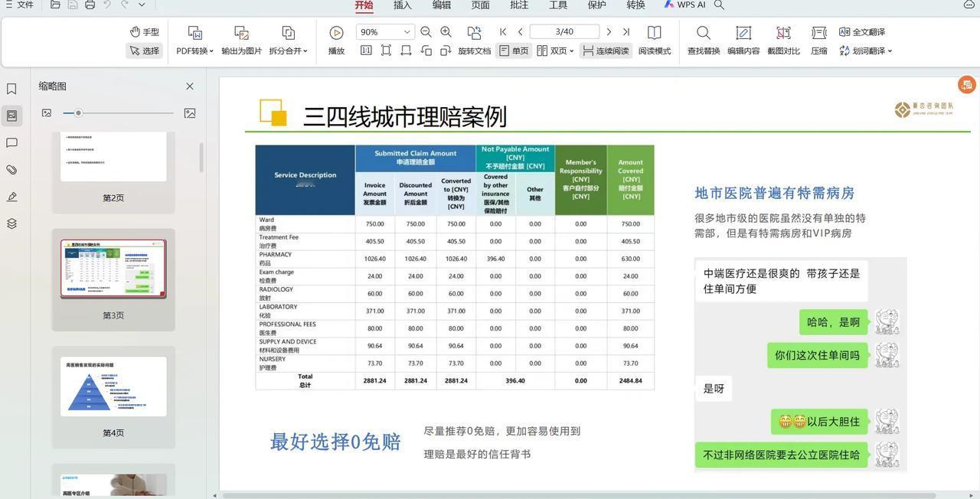This screenshot has height=499, width=980.
Task: Open 查找替换 find and replace
Action: [704, 41]
